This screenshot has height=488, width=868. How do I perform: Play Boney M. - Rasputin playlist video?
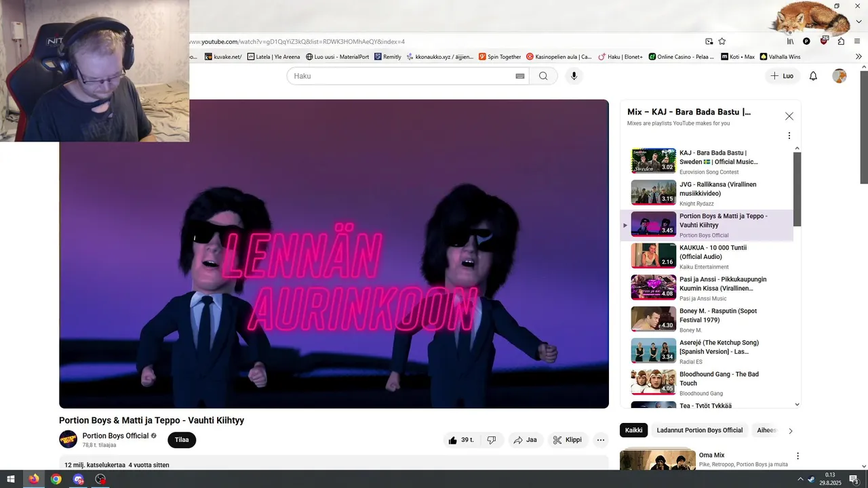pos(705,320)
